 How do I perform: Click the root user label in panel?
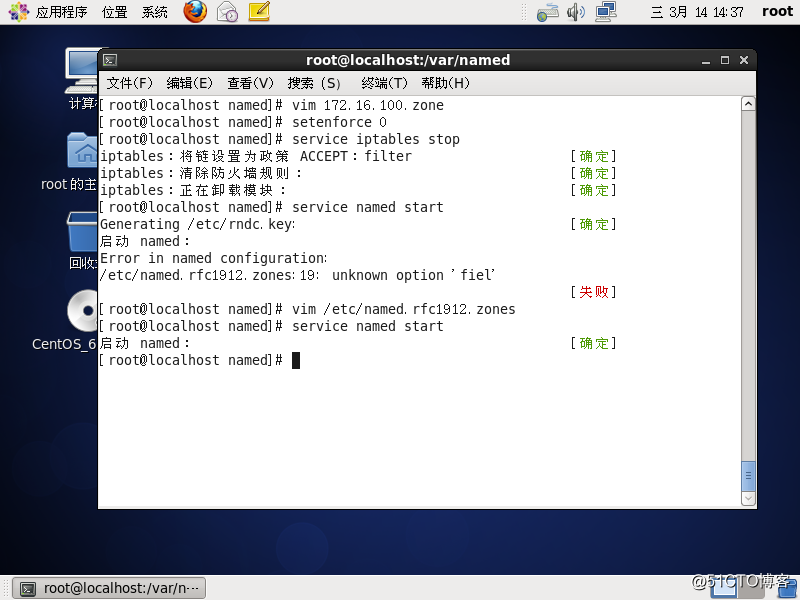(777, 11)
